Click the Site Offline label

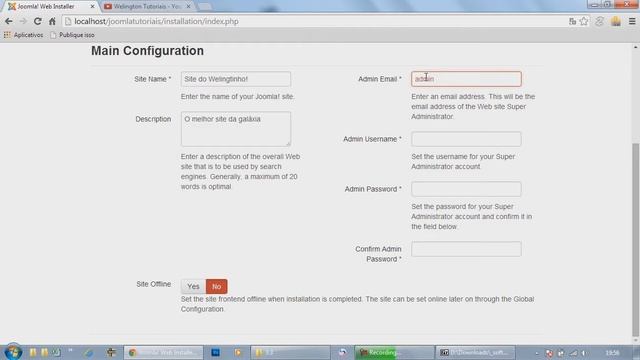pos(153,284)
